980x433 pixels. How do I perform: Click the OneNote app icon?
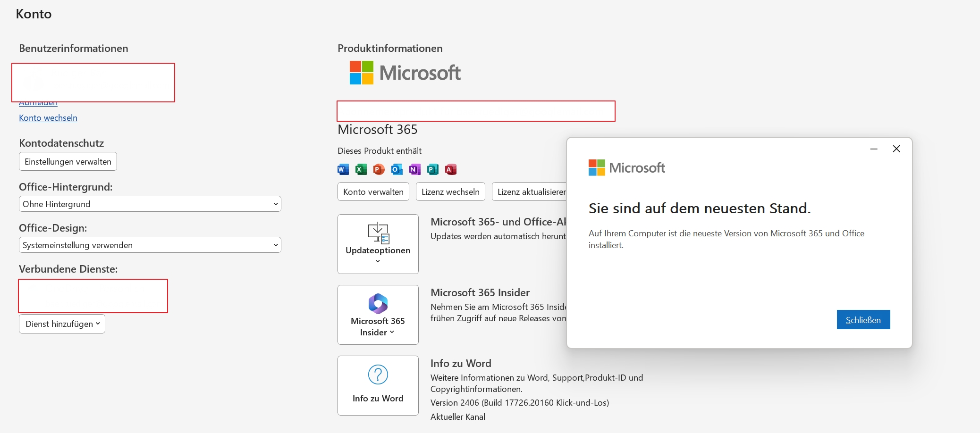coord(415,169)
